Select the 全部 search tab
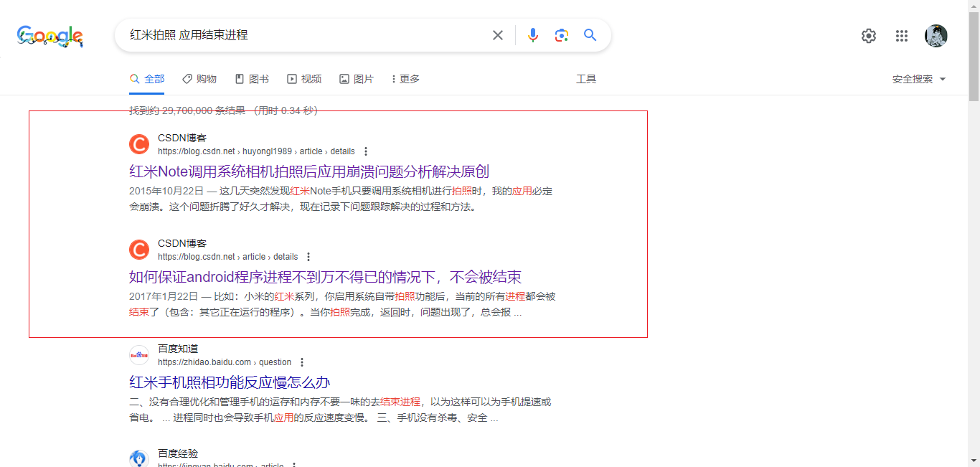The height and width of the screenshot is (467, 980). point(147,79)
